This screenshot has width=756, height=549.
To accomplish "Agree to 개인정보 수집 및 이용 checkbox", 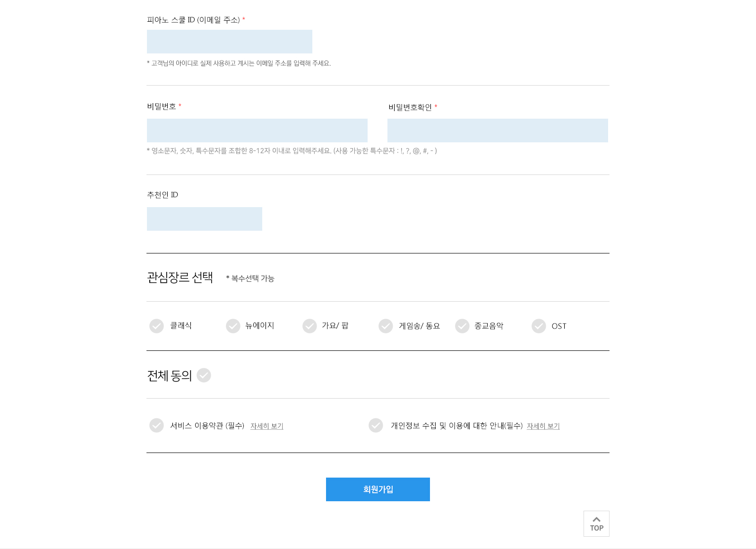I will pyautogui.click(x=376, y=425).
